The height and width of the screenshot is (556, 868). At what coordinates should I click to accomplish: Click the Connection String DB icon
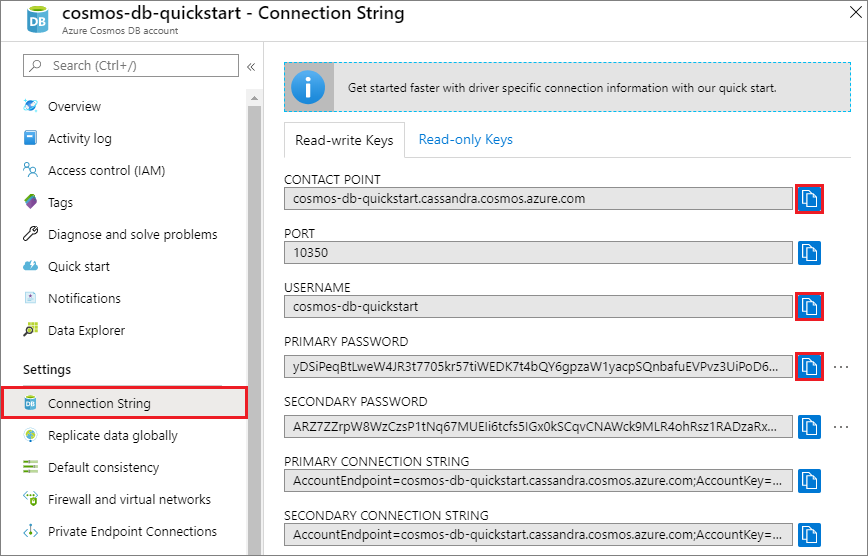coord(30,403)
